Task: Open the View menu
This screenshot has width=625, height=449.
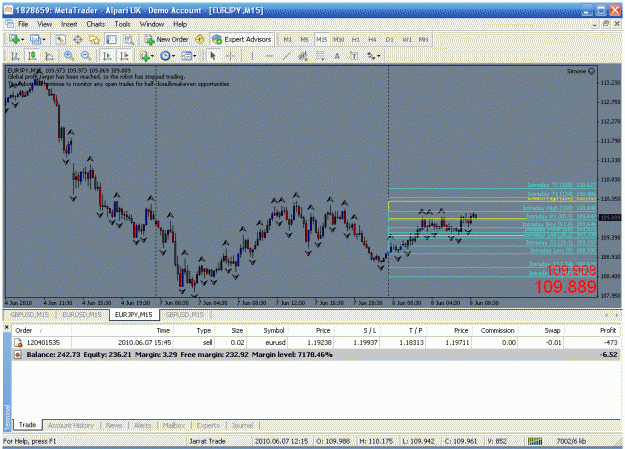Action: 45,24
